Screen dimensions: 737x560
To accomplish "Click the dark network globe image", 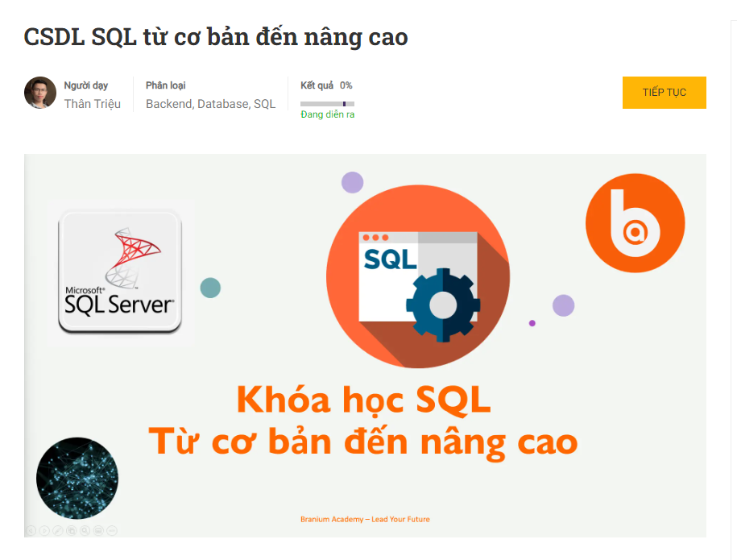I will (x=77, y=478).
